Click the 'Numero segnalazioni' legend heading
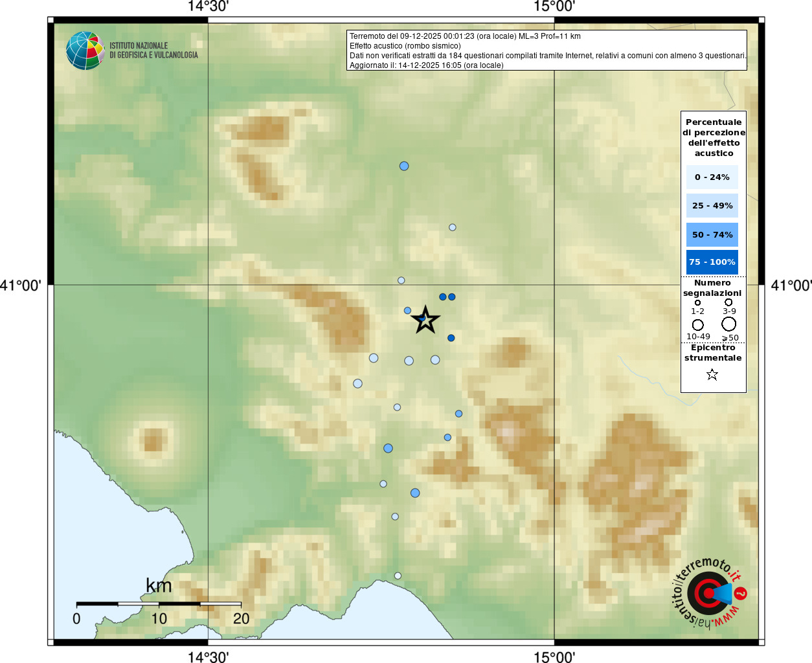The image size is (812, 663). (712, 288)
